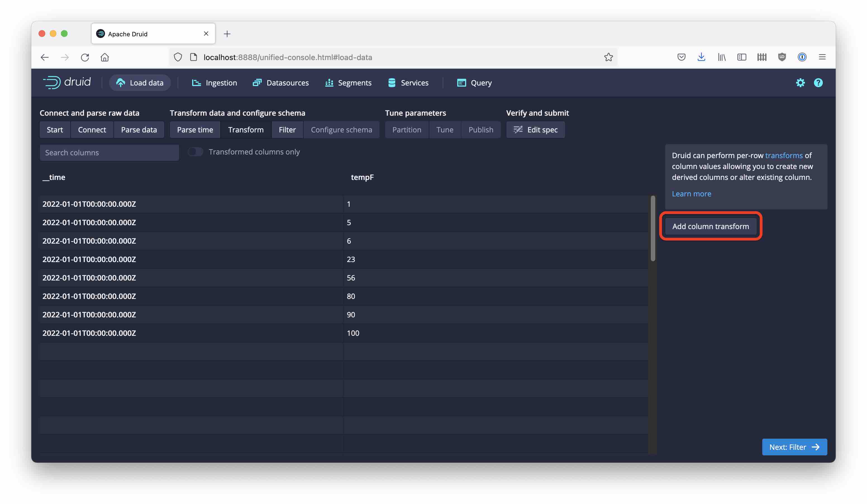
Task: Open the Firefox downloads icon
Action: [701, 57]
